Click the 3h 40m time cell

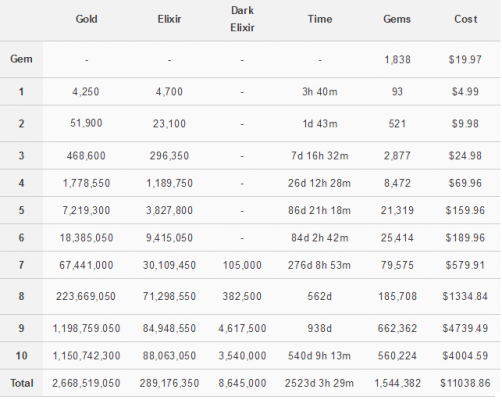click(x=320, y=92)
